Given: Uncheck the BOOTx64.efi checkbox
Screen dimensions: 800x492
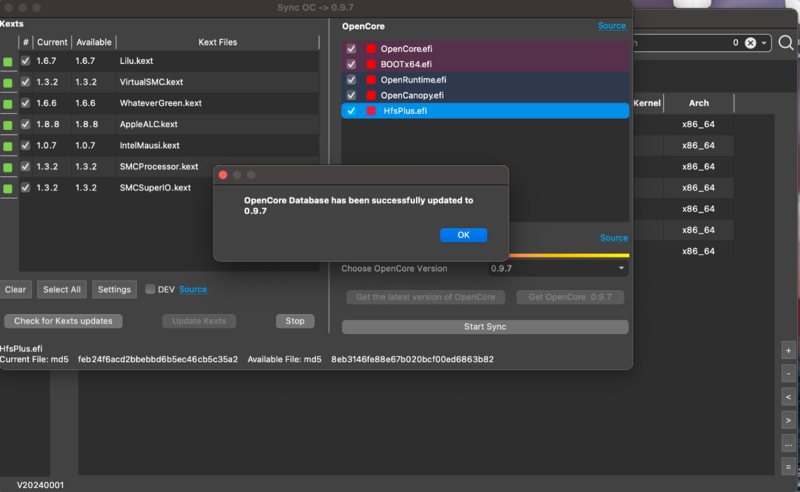Looking at the screenshot, I should (x=351, y=64).
